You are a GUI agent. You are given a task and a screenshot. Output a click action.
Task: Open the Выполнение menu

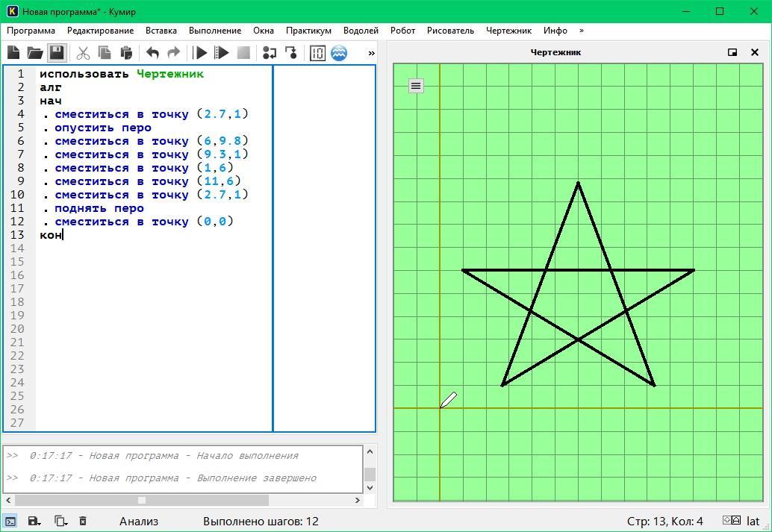coord(215,31)
